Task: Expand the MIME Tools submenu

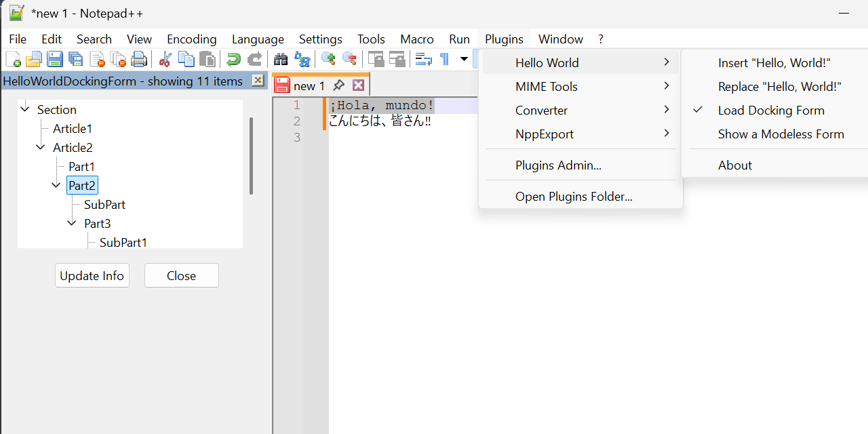Action: point(580,87)
